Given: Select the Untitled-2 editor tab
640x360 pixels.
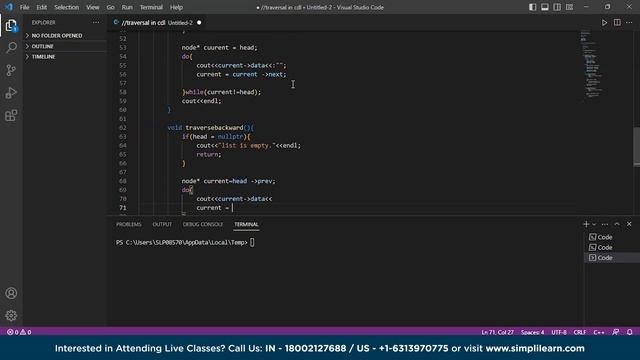Looking at the screenshot, I should pos(157,23).
